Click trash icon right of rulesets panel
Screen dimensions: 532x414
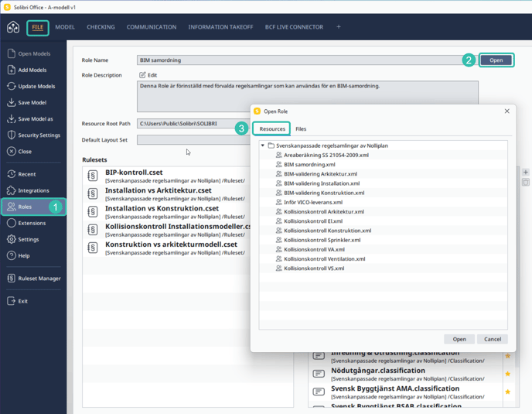[525, 183]
